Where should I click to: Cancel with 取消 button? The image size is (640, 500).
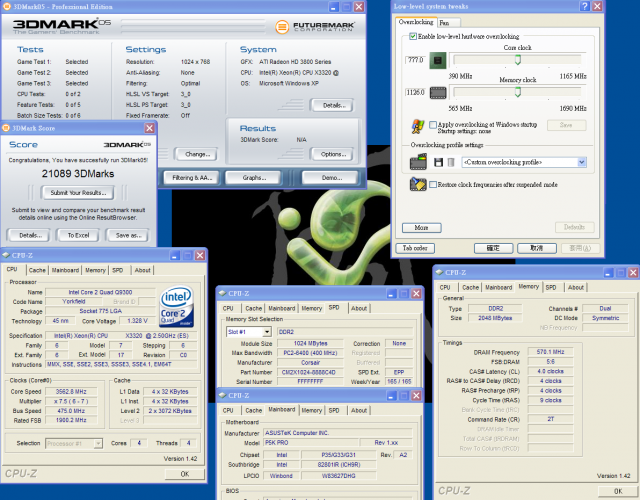[537, 248]
